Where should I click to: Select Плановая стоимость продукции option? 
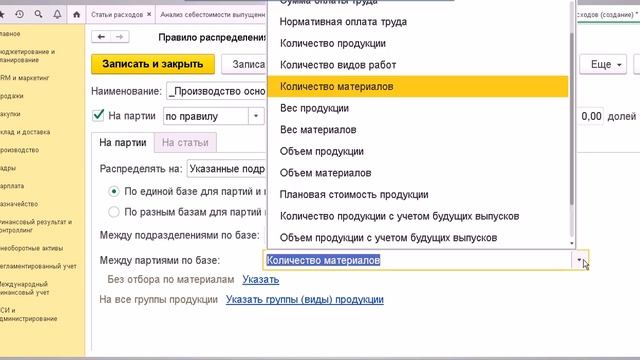click(x=418, y=195)
